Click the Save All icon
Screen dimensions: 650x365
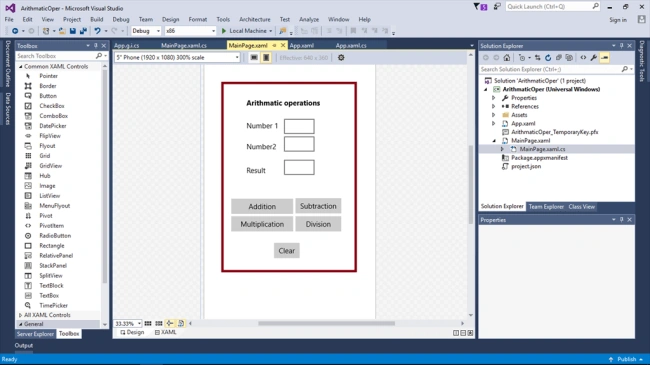tap(83, 31)
